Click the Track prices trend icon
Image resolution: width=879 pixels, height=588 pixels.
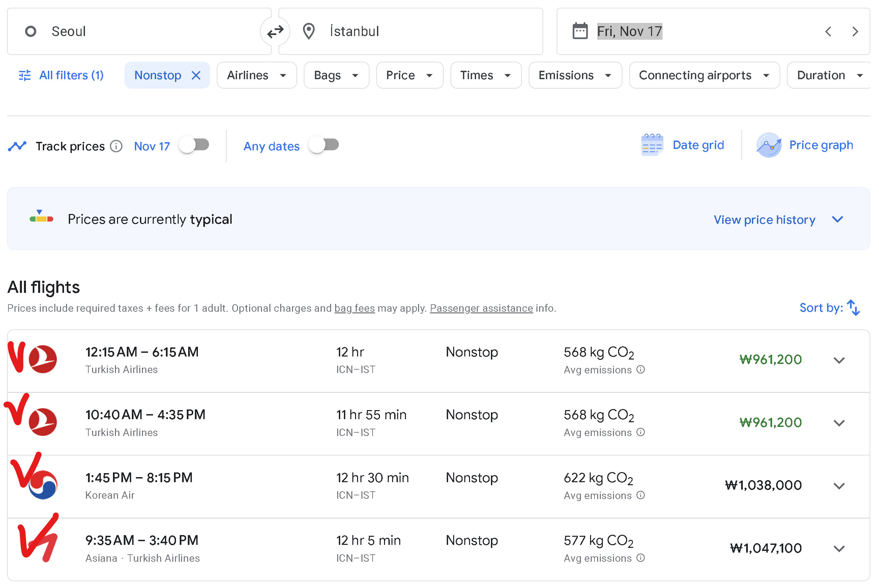(x=17, y=146)
